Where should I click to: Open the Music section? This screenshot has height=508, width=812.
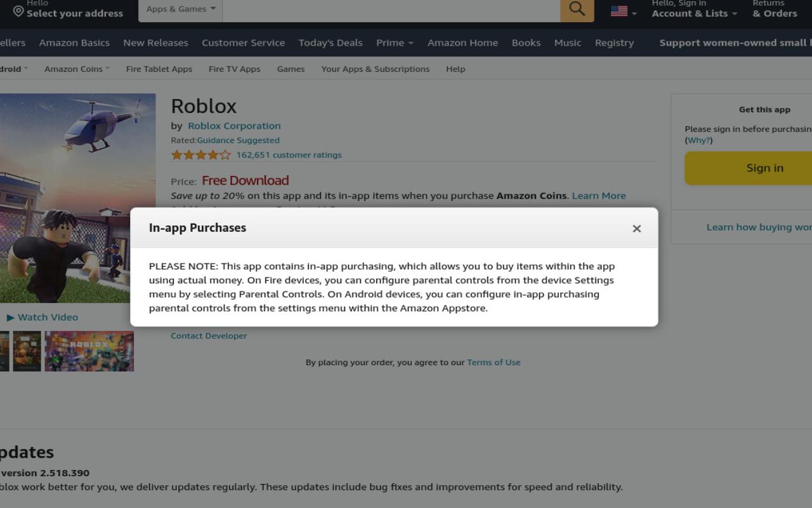[567, 43]
